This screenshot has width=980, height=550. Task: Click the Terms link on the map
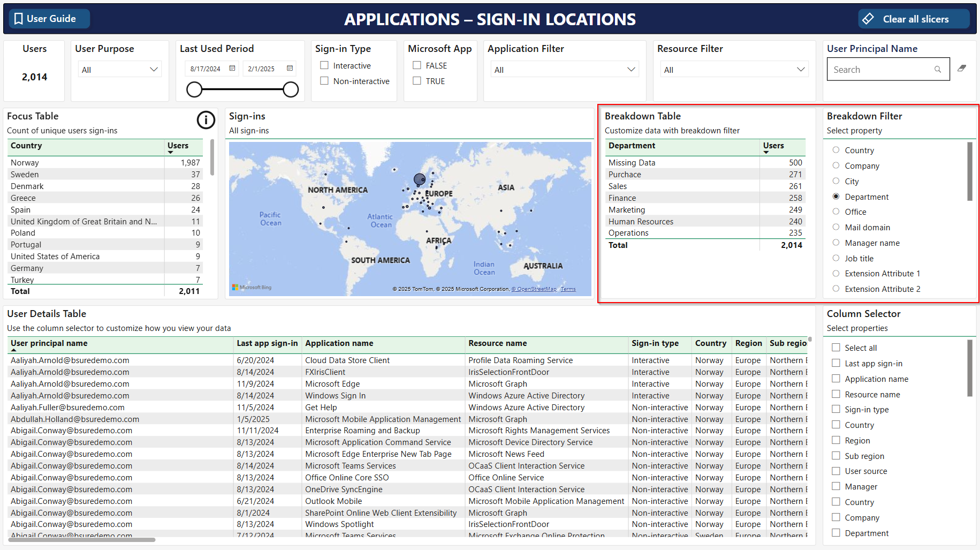pos(568,289)
